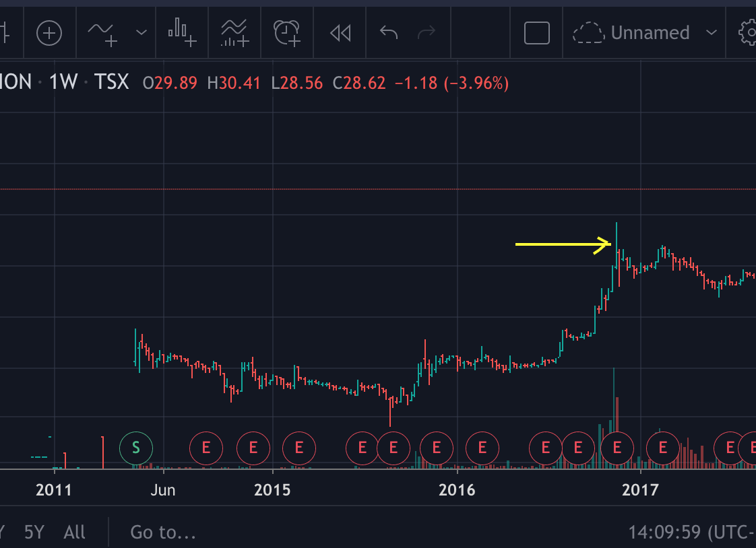756x548 pixels.
Task: Save the chart via the Unnamed cloud button
Action: [x=631, y=33]
